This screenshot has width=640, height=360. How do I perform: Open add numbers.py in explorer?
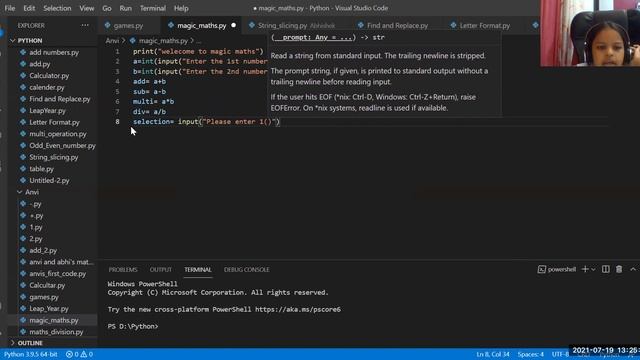coord(54,52)
